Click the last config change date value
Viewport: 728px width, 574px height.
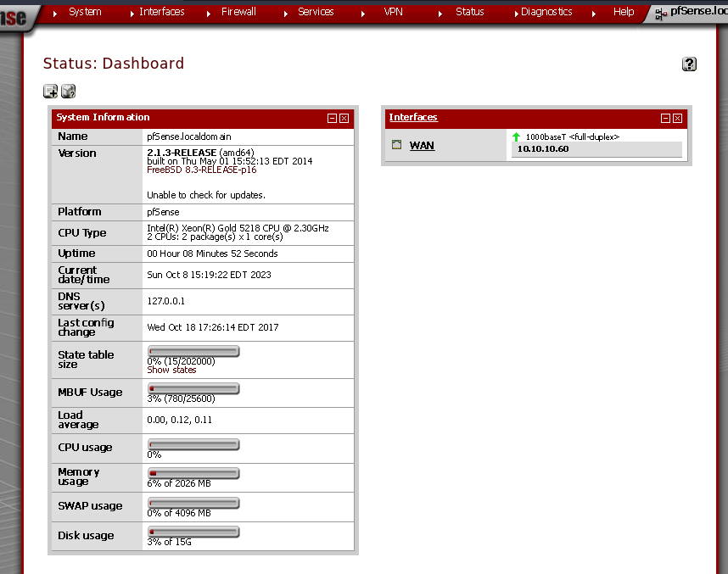tap(213, 327)
